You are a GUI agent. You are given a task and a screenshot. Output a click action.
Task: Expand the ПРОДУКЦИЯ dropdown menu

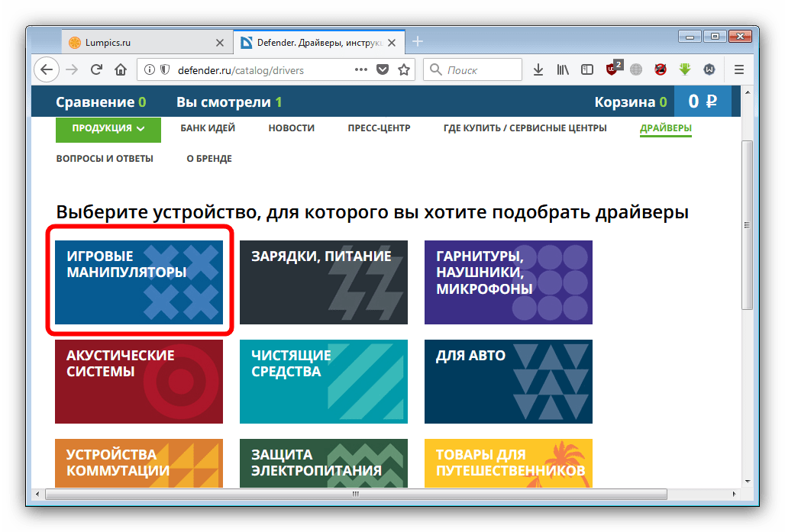coord(108,128)
